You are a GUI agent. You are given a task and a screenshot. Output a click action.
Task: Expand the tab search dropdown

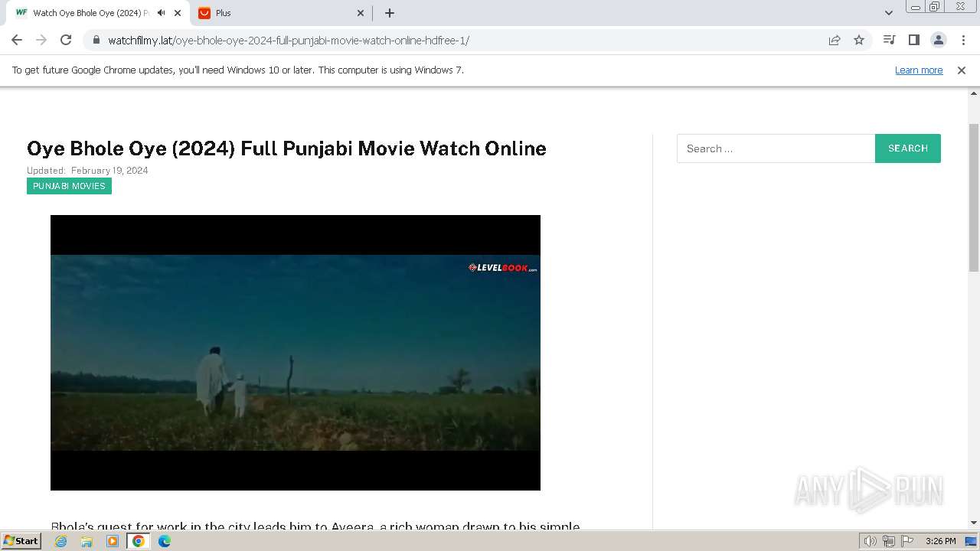coord(889,13)
